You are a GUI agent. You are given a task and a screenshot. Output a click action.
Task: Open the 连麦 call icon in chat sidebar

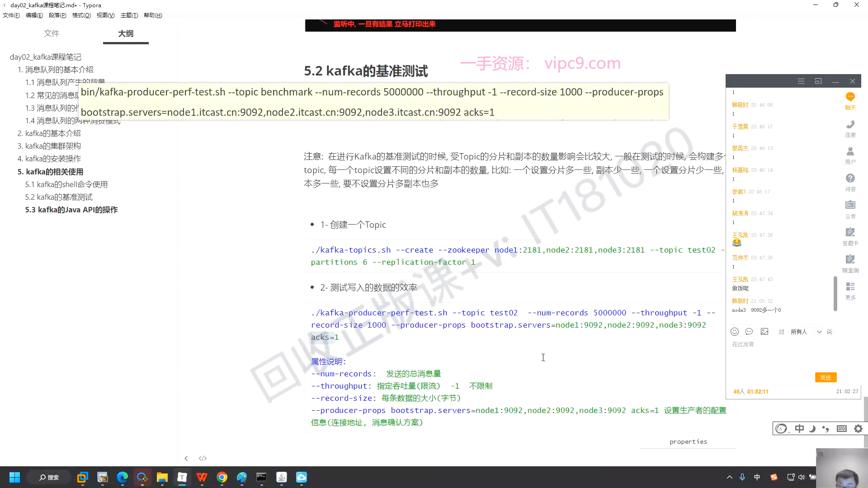pos(850,127)
